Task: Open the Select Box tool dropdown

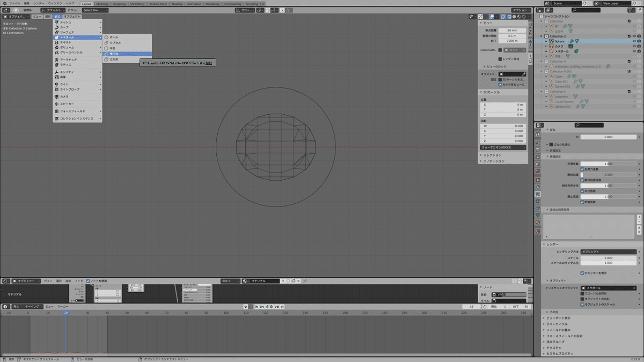Action: (x=95, y=10)
